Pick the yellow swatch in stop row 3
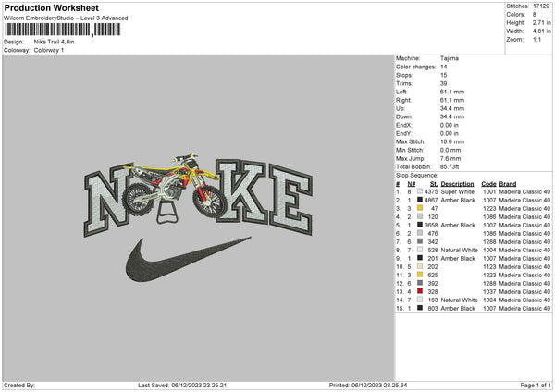 point(420,208)
